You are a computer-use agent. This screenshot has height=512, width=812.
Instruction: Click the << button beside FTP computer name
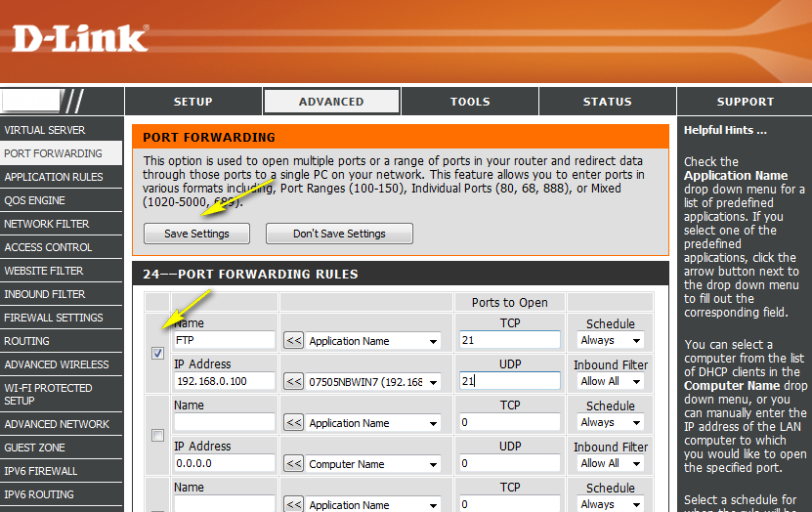point(293,382)
